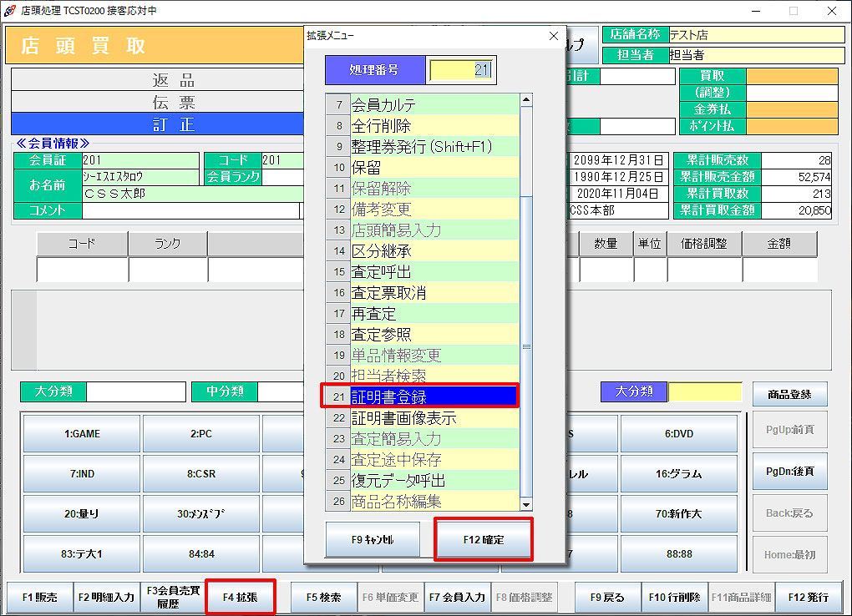Click the yellow 大分類 input field

(704, 391)
